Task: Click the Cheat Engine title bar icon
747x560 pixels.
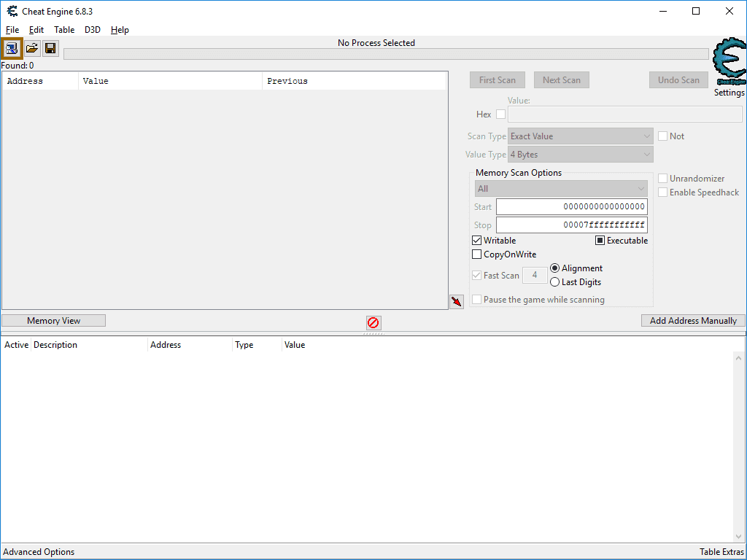Action: click(x=12, y=11)
